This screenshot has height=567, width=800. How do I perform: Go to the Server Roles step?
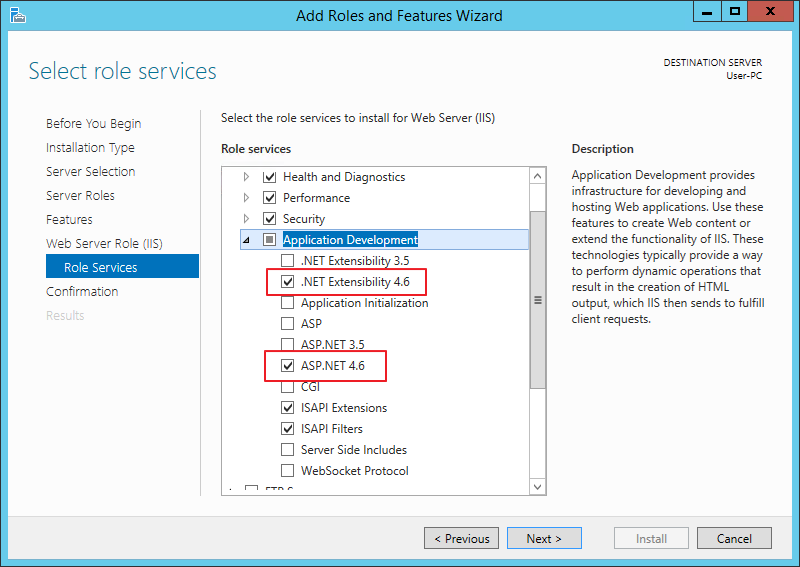[80, 196]
